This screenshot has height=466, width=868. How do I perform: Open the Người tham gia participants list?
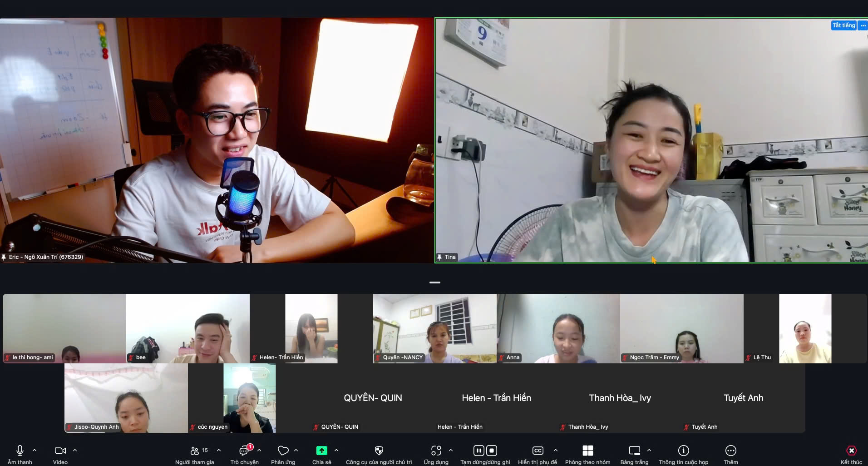pyautogui.click(x=195, y=451)
